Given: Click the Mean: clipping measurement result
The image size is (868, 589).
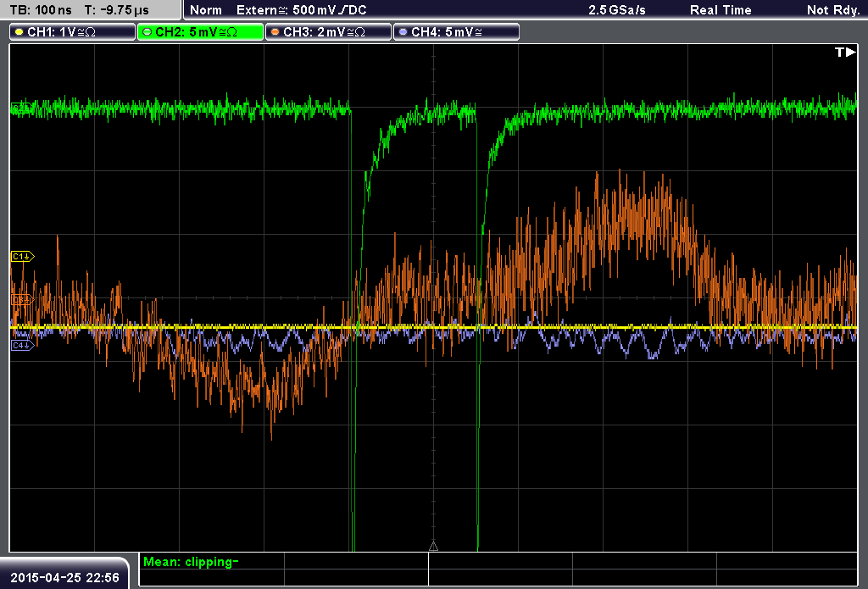Looking at the screenshot, I should [x=191, y=562].
